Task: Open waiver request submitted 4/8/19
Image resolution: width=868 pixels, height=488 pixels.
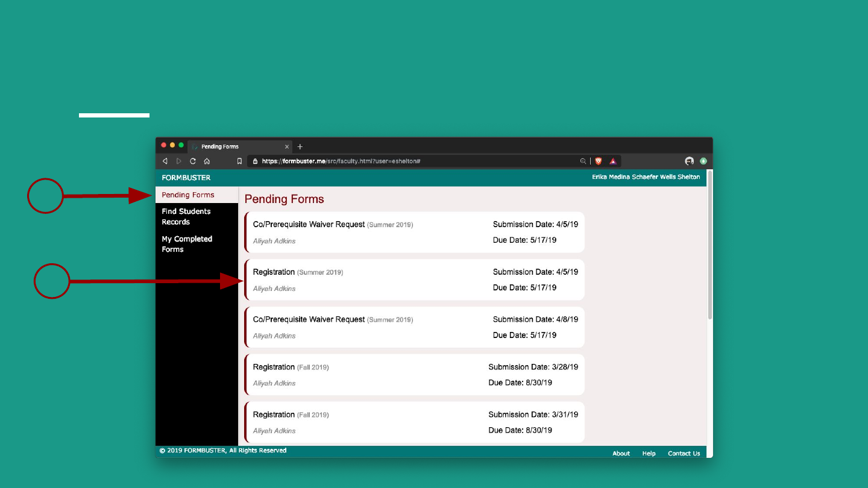Action: [415, 327]
